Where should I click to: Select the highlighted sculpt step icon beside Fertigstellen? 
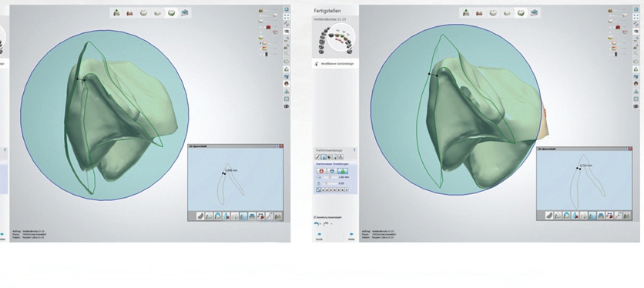[x=521, y=13]
